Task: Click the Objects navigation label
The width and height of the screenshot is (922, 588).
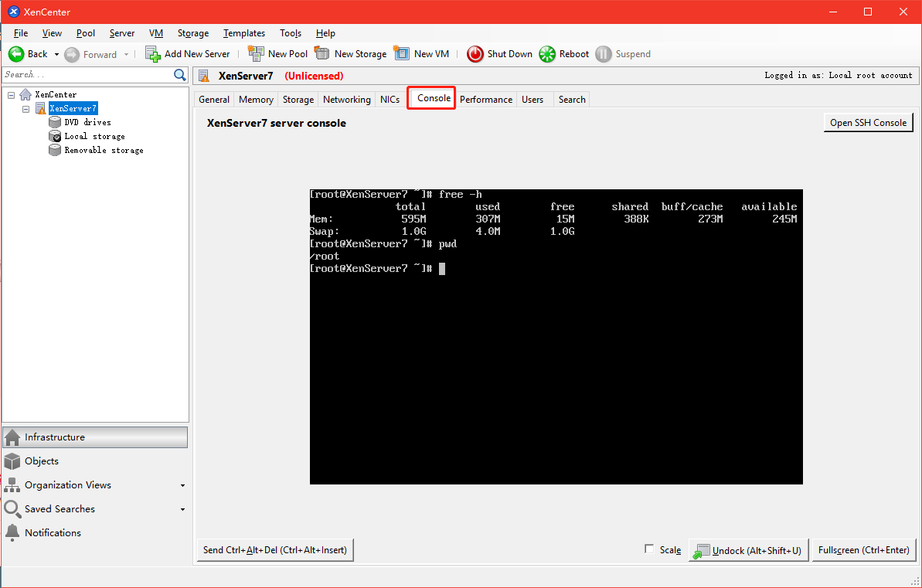Action: 42,461
